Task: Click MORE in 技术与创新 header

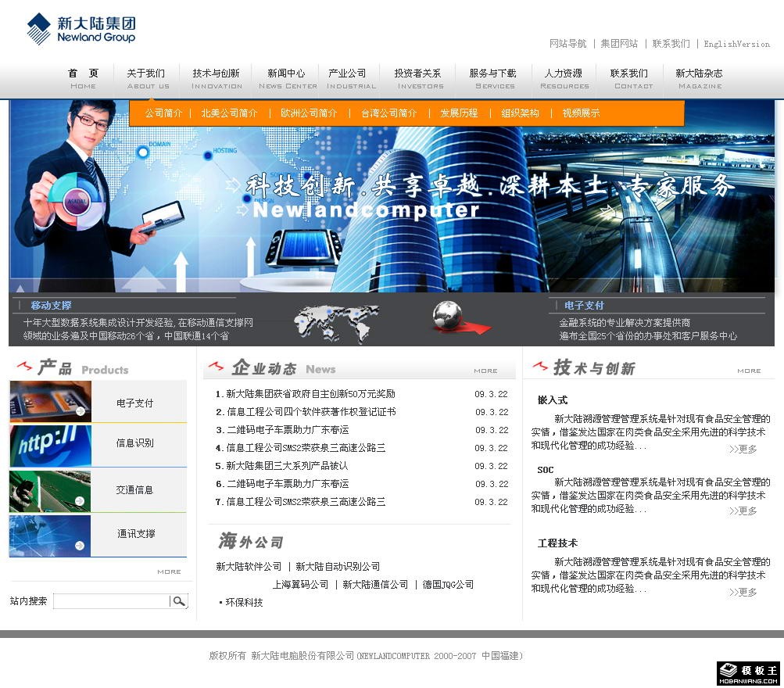Action: click(x=749, y=371)
